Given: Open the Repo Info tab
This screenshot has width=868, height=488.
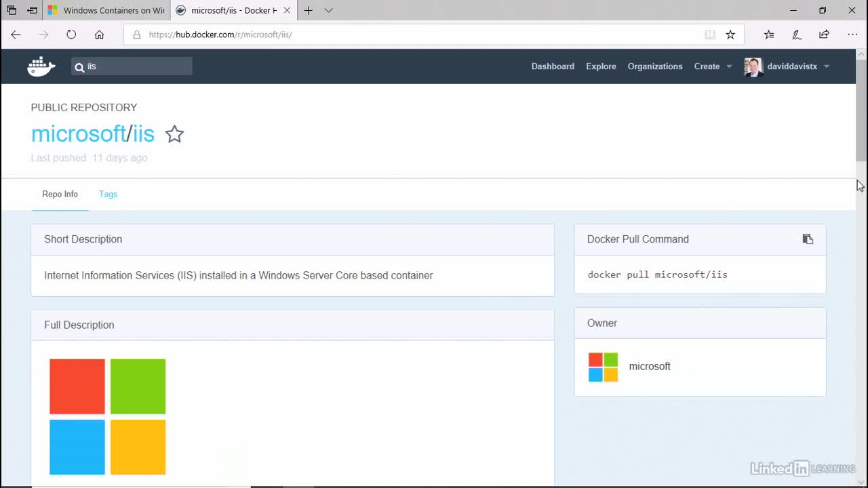Looking at the screenshot, I should click(x=60, y=194).
